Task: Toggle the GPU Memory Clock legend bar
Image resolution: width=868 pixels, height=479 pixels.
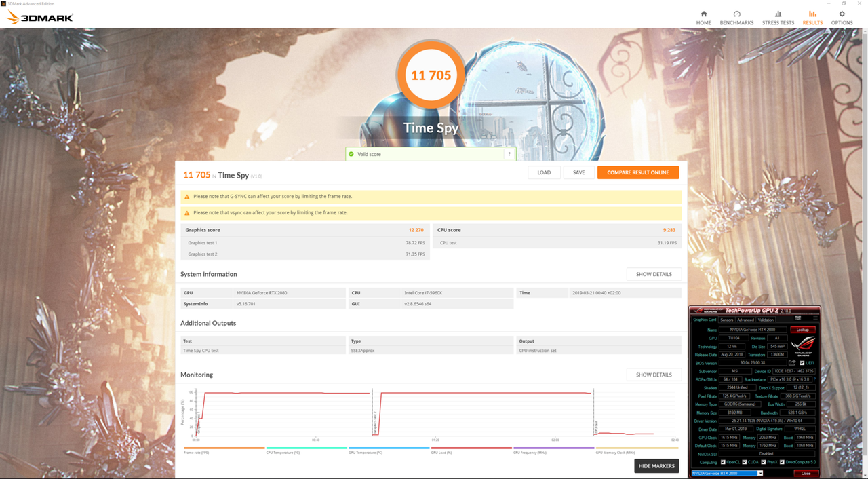Action: click(637, 449)
